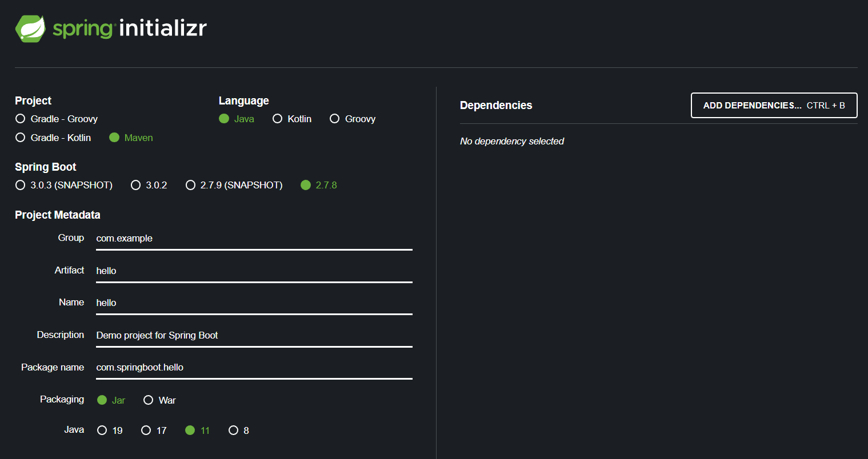Click the Language section heading
Viewport: 868px width, 459px height.
[244, 101]
